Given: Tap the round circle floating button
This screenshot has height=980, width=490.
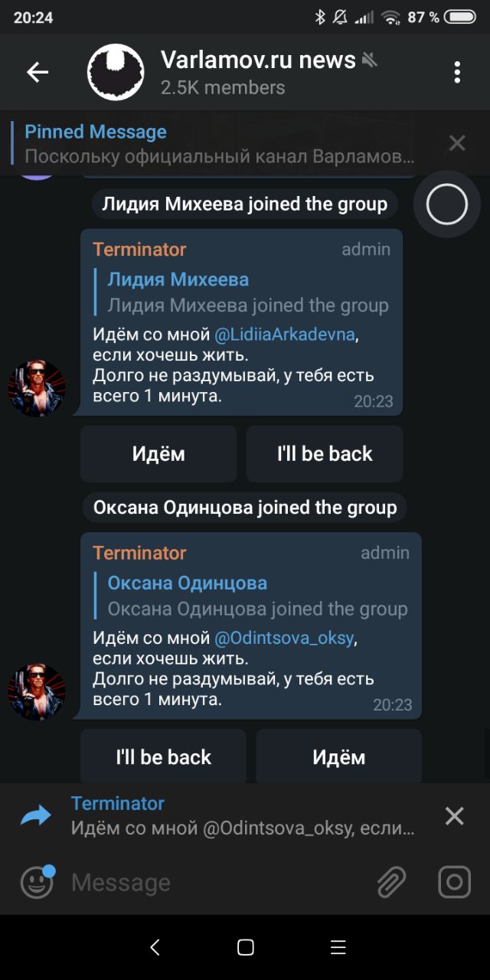Looking at the screenshot, I should click(x=447, y=204).
